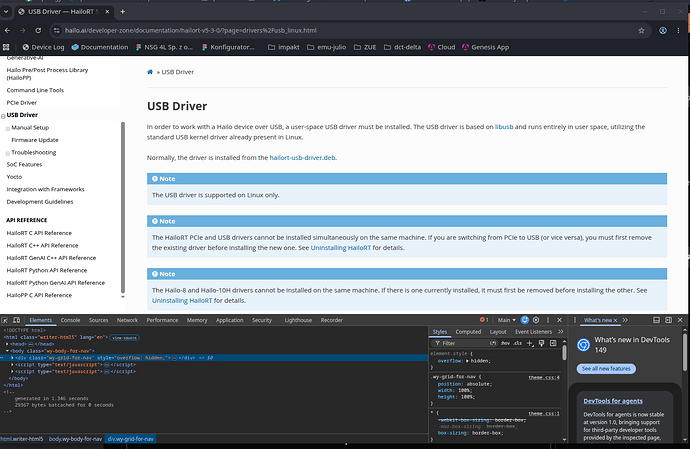This screenshot has height=449, width=690.
Task: Collapse the USB Driver sidebar section
Action: coord(3,116)
